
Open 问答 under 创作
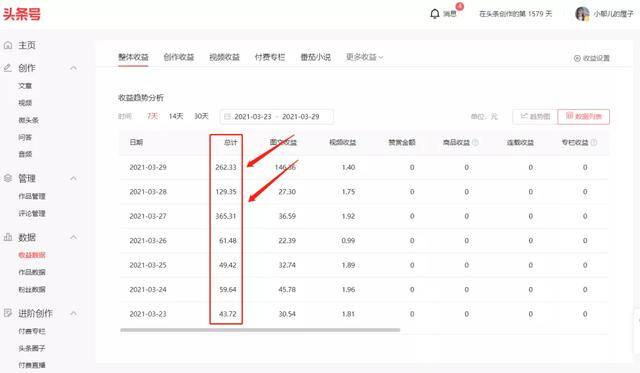(25, 137)
